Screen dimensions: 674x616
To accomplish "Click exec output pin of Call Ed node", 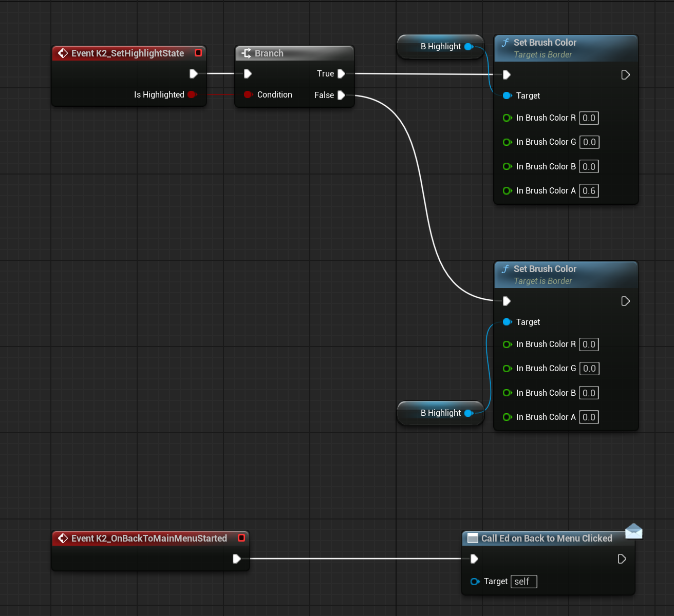I will 622,559.
